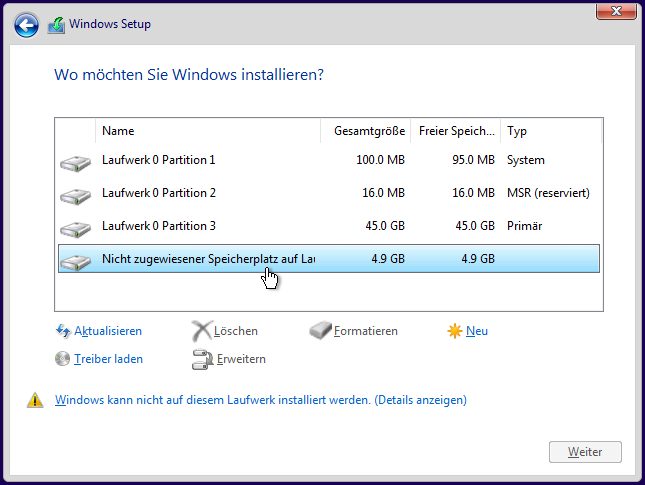Click the 4.9 GB Gesamtgröße cell
Viewport: 645px width, 485px height.
[388, 258]
